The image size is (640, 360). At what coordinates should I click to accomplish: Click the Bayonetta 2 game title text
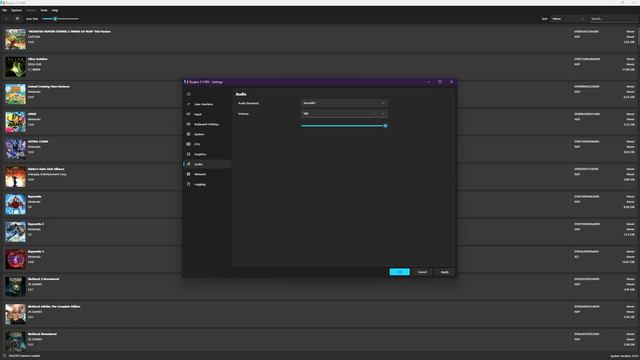pyautogui.click(x=36, y=224)
